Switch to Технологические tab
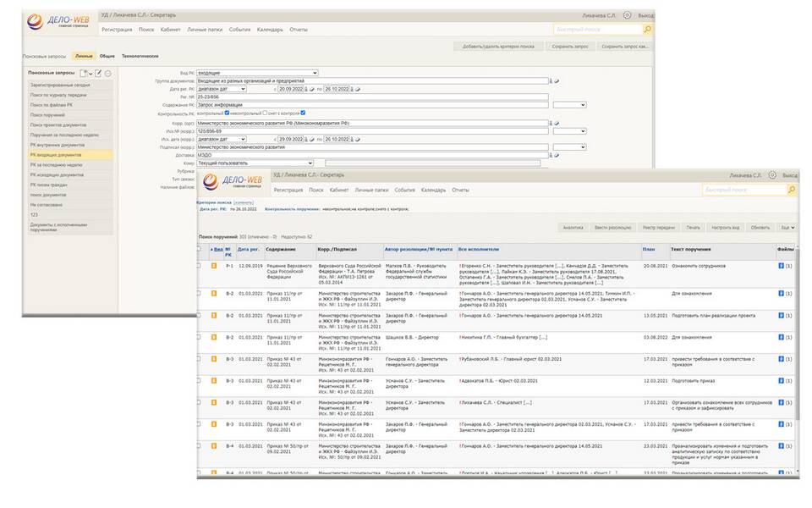Viewport: 812px width, 508px height. click(140, 56)
